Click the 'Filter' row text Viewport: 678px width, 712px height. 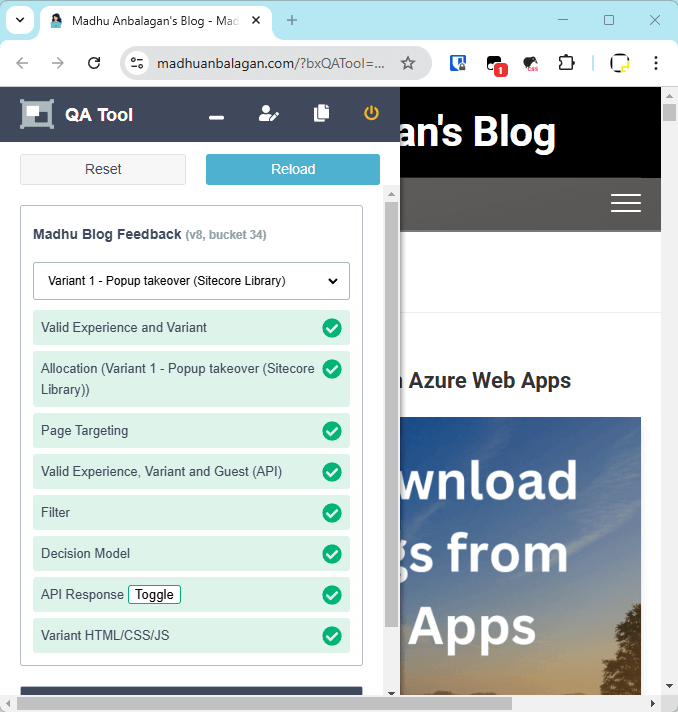point(55,513)
